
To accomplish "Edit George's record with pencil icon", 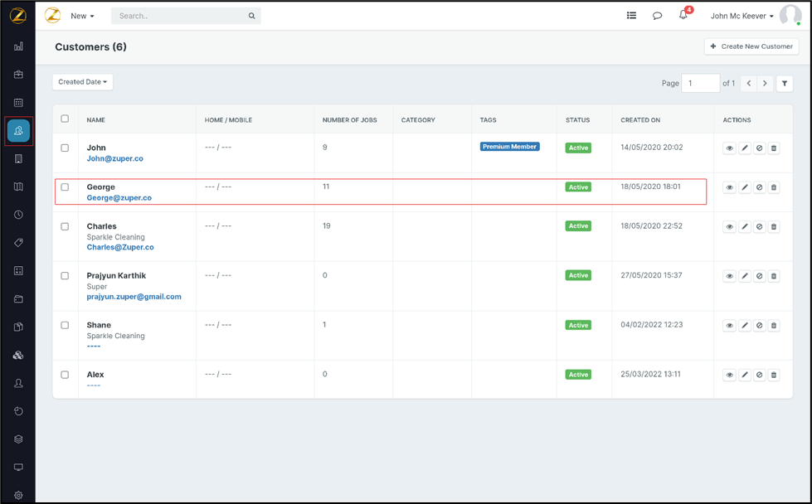I will pos(745,187).
